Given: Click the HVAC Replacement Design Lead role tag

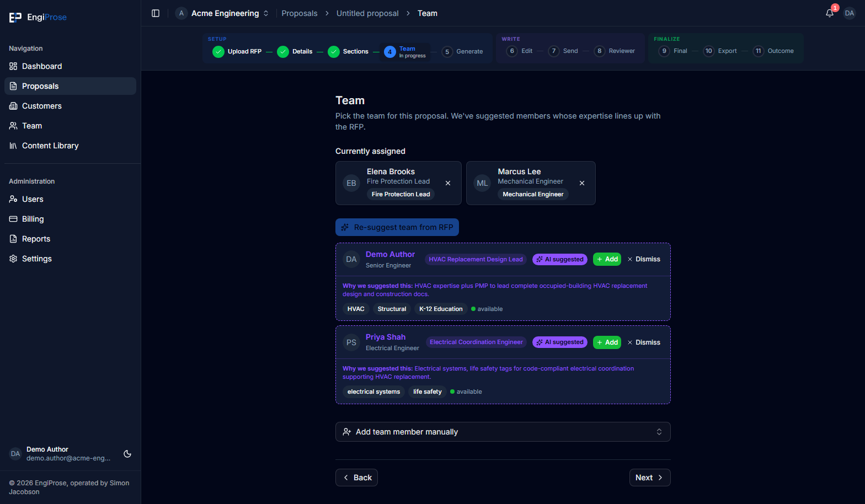Looking at the screenshot, I should click(x=476, y=259).
